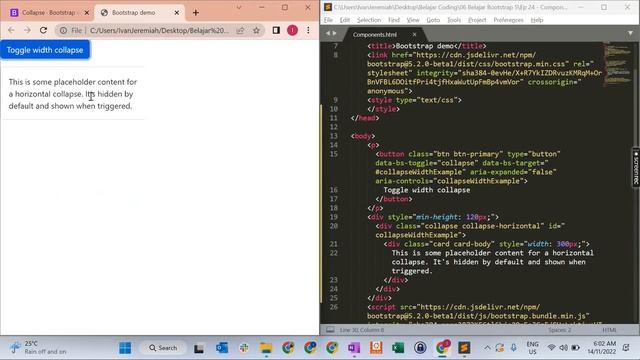
Task: Open the Screenrec side widget
Action: [636, 167]
